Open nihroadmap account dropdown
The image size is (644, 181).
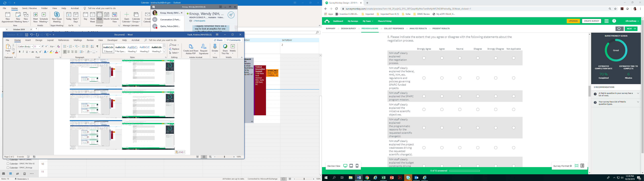point(632,21)
